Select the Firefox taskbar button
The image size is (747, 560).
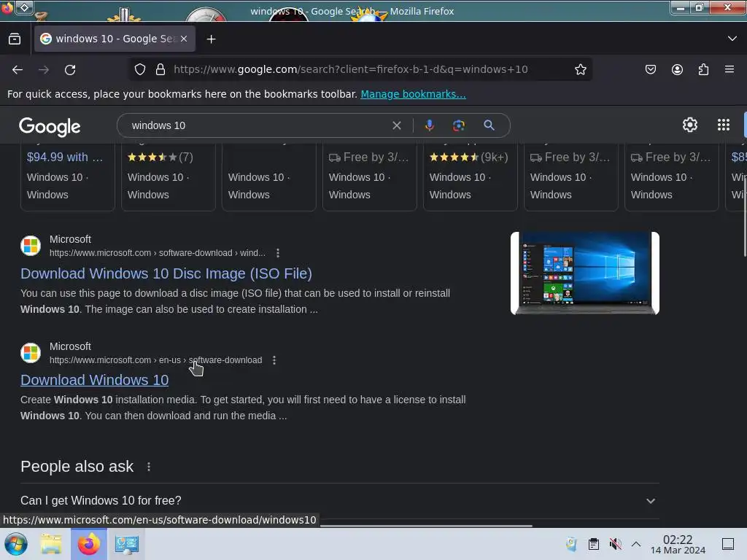click(89, 544)
